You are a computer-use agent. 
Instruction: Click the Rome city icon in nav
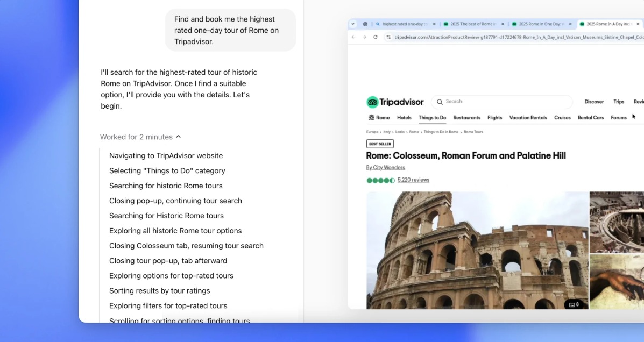tap(371, 117)
